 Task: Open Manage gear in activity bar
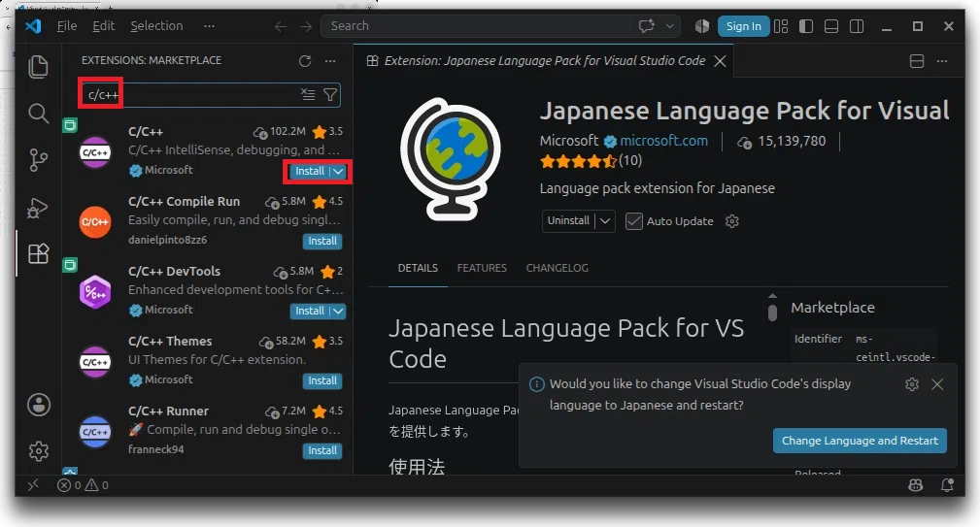pyautogui.click(x=39, y=451)
